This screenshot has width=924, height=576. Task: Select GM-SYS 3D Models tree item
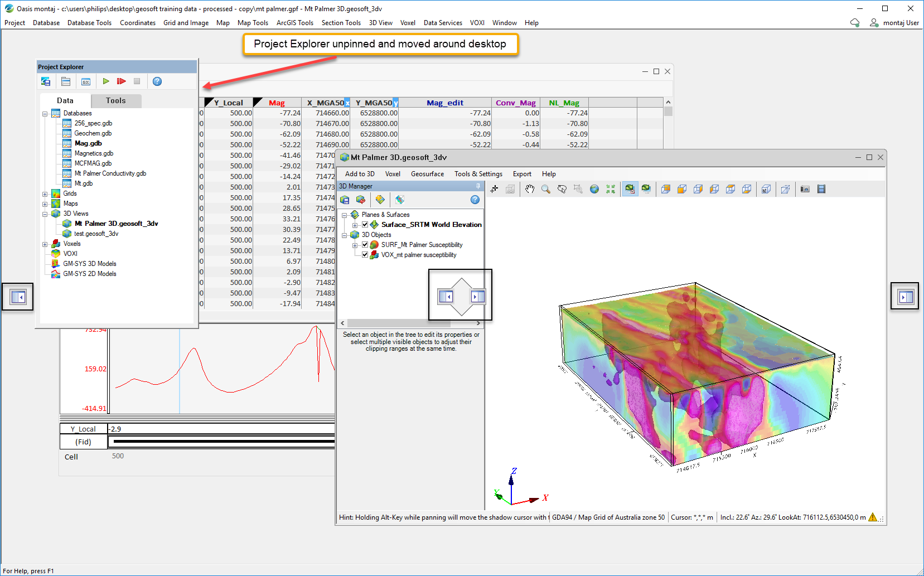(x=90, y=264)
